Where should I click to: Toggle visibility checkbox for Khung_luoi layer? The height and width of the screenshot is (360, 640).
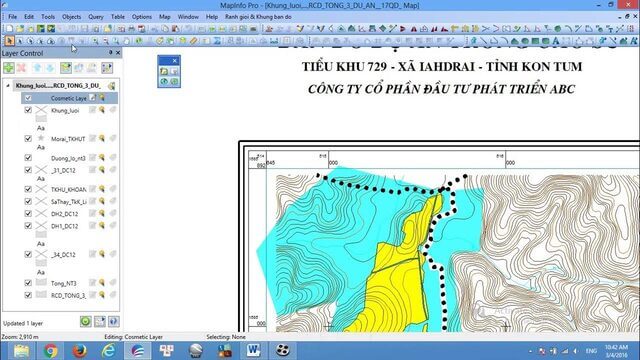[x=28, y=110]
